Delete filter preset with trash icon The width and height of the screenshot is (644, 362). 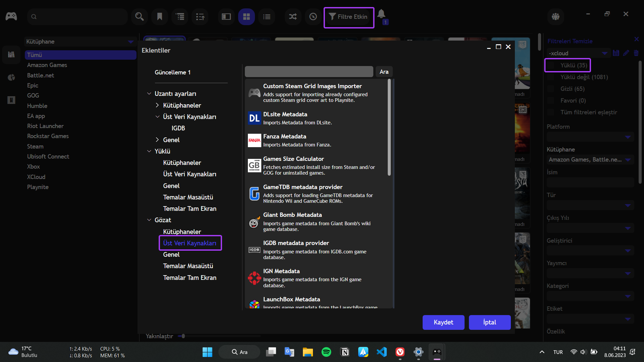coord(636,53)
